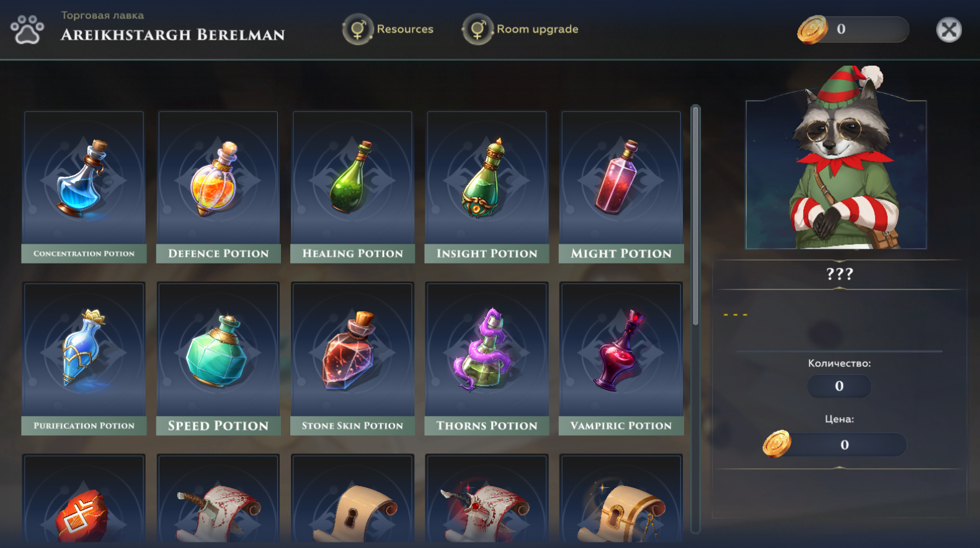This screenshot has width=980, height=548.
Task: Select the Vampiric Potion item
Action: pyautogui.click(x=621, y=358)
